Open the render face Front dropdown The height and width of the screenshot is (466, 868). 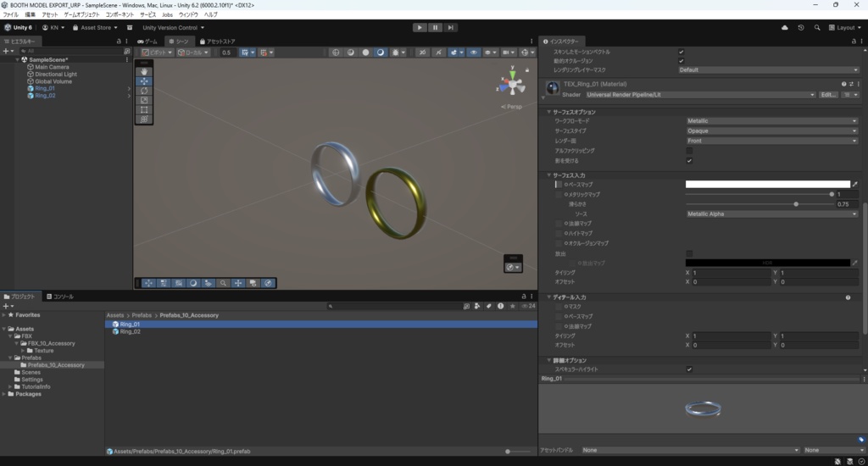(x=772, y=141)
